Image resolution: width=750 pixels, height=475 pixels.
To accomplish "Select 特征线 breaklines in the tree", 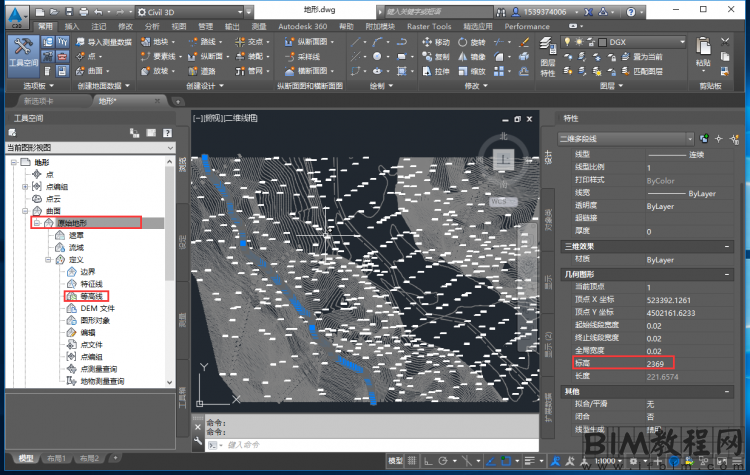I will pos(91,284).
